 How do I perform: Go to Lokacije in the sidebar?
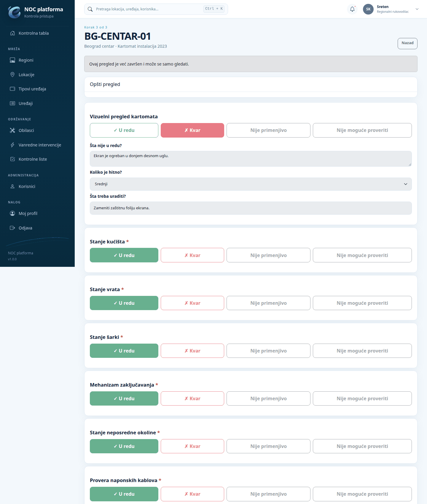[x=37, y=75]
